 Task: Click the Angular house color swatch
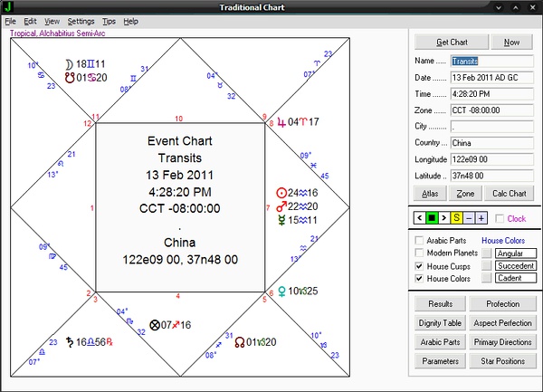click(487, 253)
